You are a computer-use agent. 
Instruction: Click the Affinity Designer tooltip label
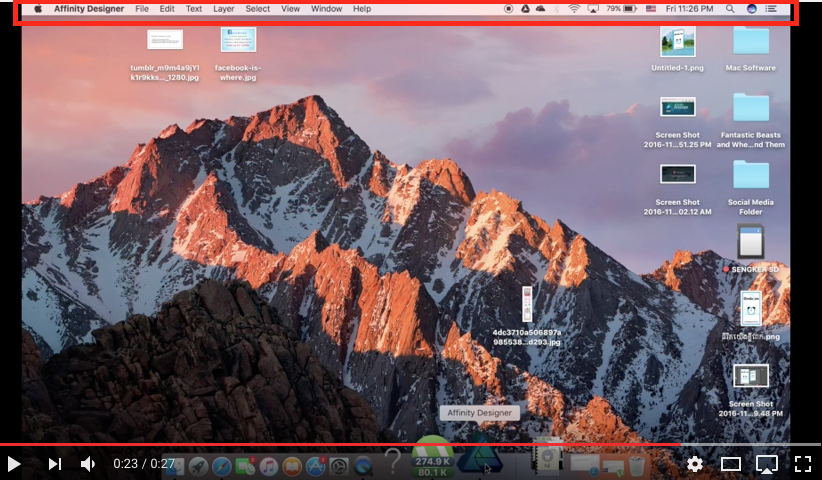(x=479, y=413)
